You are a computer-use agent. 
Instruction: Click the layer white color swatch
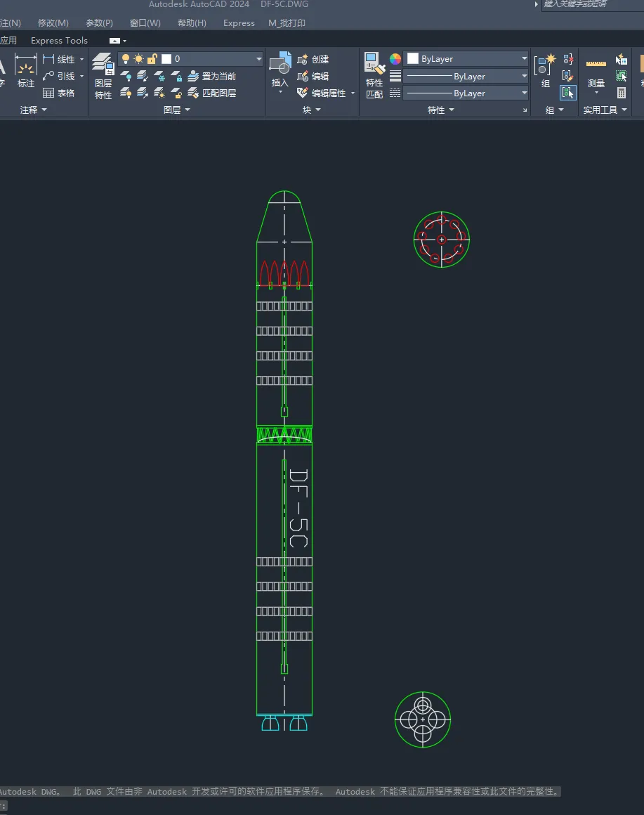166,59
